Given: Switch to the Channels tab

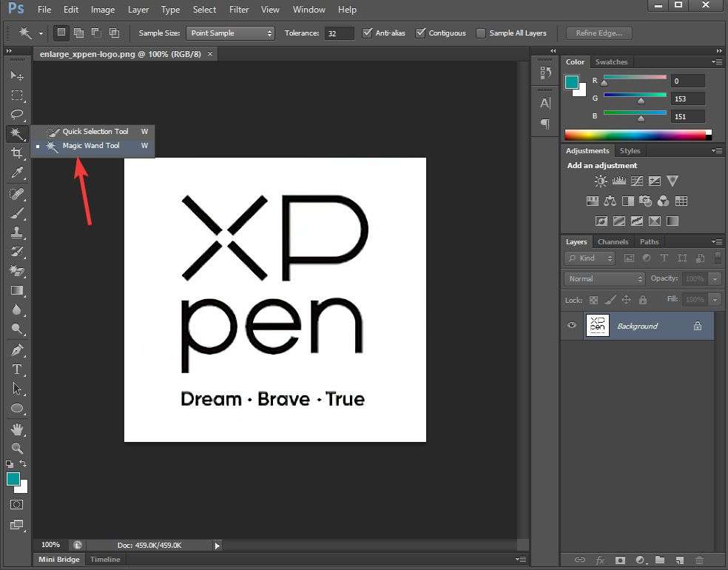Looking at the screenshot, I should coord(613,242).
